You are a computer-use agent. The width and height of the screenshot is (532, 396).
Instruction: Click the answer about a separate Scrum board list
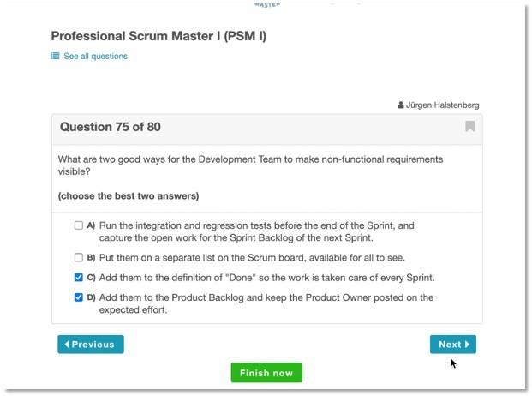pos(252,257)
